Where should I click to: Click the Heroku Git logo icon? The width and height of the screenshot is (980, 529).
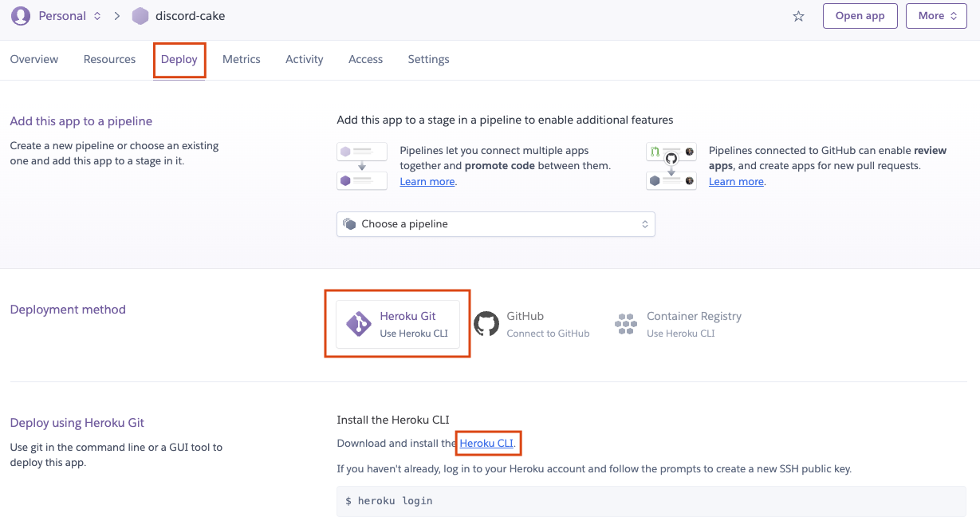coord(358,324)
